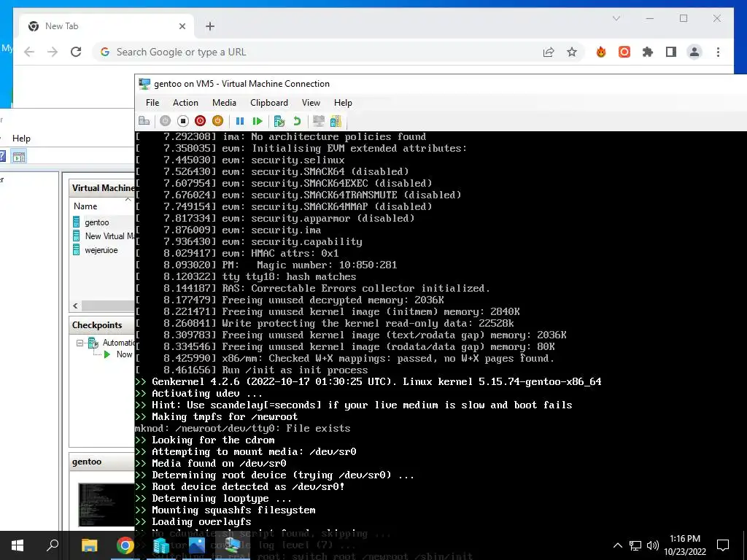Open Windows taskbar search

53,545
